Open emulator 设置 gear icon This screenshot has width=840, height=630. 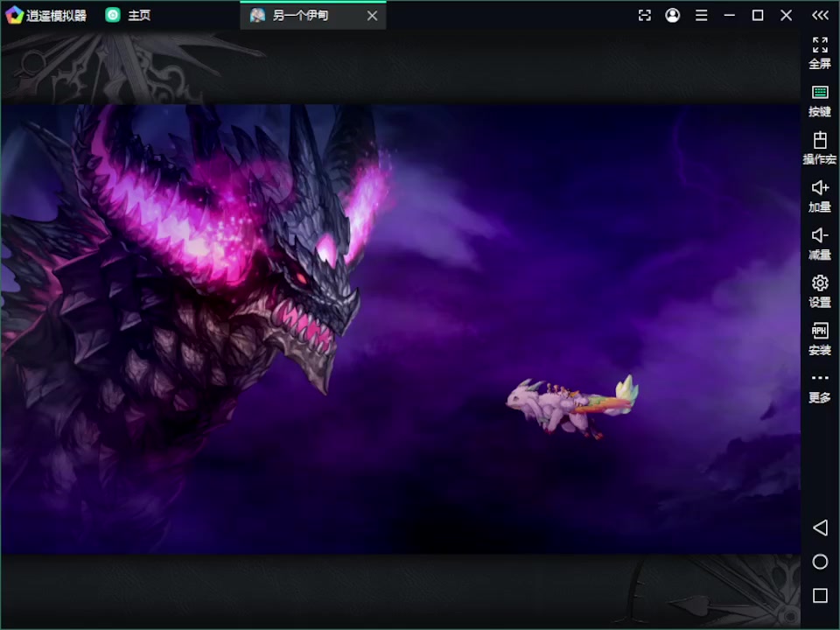point(820,290)
